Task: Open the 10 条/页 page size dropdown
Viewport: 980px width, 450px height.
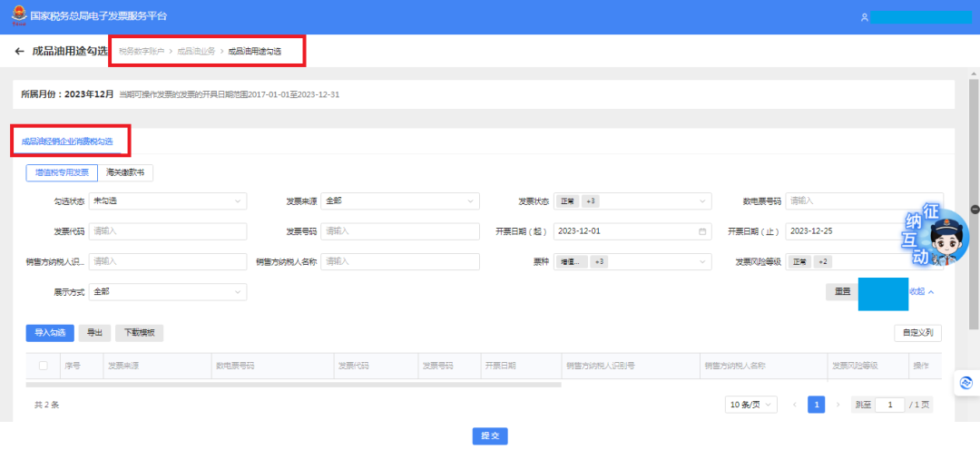Action: (750, 405)
